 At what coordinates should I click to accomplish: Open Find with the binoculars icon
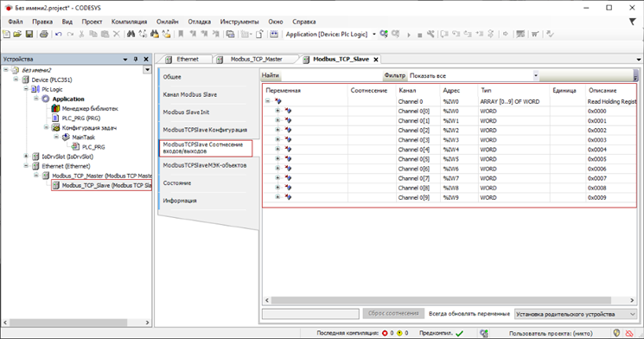coord(131,34)
